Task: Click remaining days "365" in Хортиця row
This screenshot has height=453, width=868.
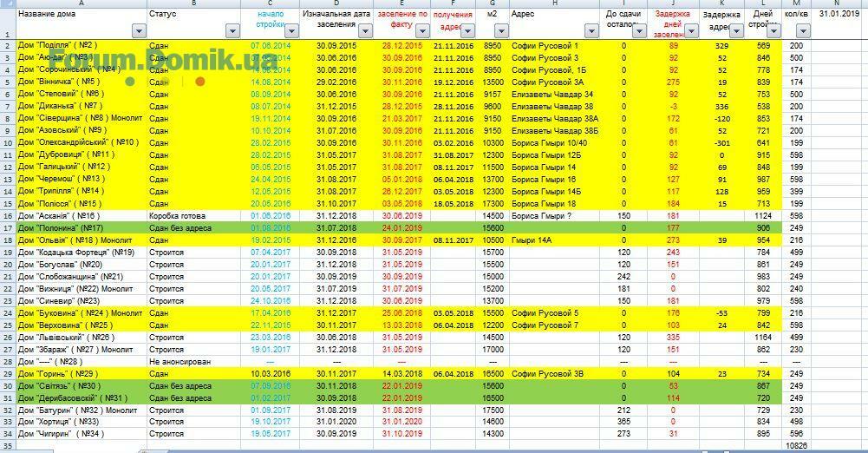Action: coord(623,422)
